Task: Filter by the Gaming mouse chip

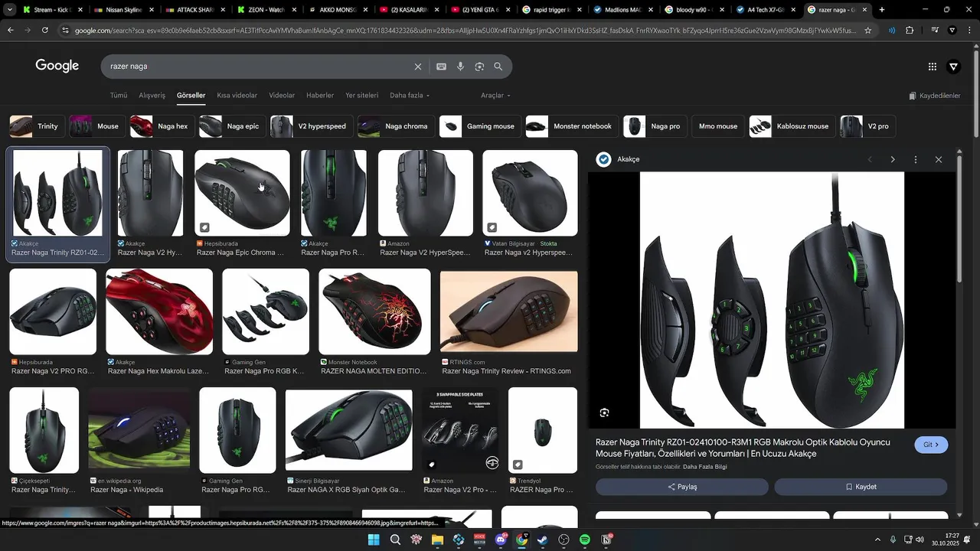Action: tap(479, 126)
